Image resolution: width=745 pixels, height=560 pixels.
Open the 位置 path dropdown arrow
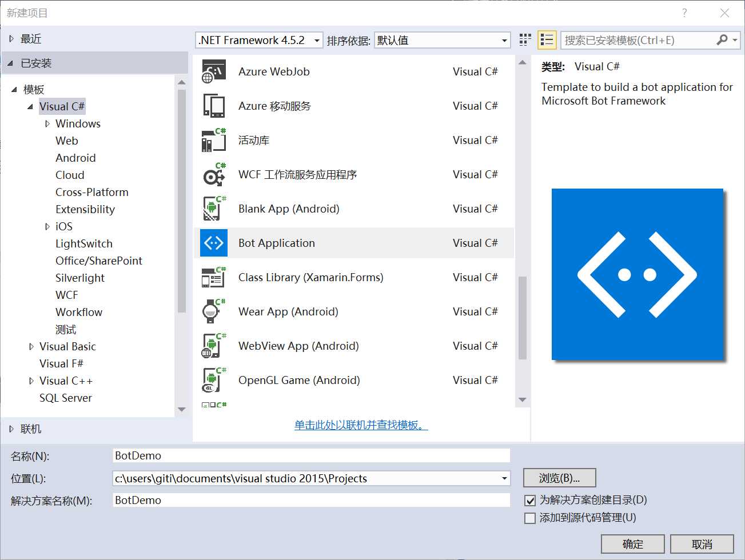(504, 478)
